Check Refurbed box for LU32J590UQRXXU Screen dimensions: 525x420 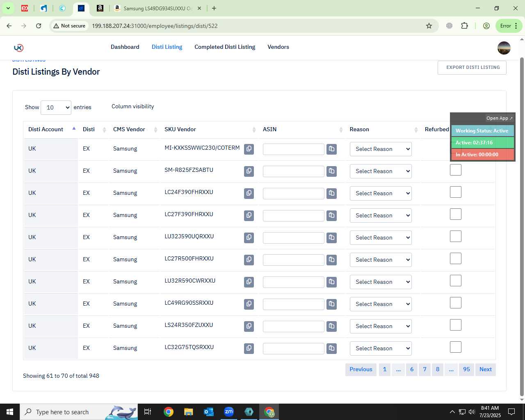456,236
